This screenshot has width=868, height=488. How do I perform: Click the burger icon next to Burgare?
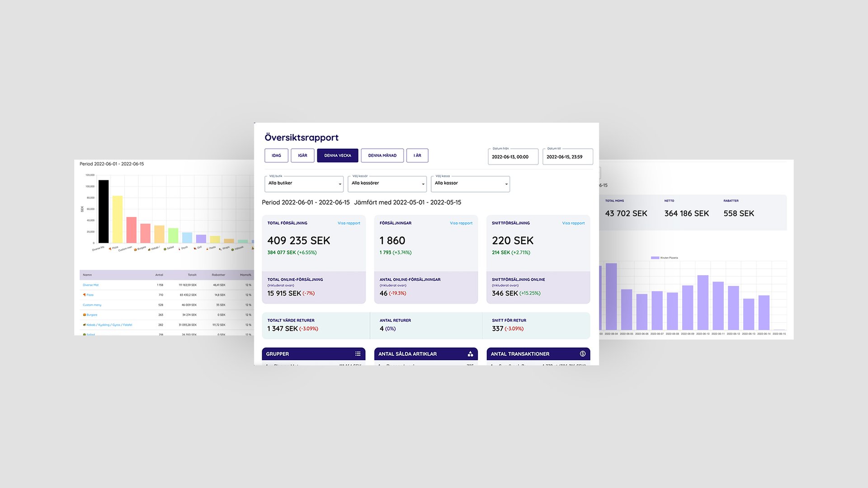point(84,314)
